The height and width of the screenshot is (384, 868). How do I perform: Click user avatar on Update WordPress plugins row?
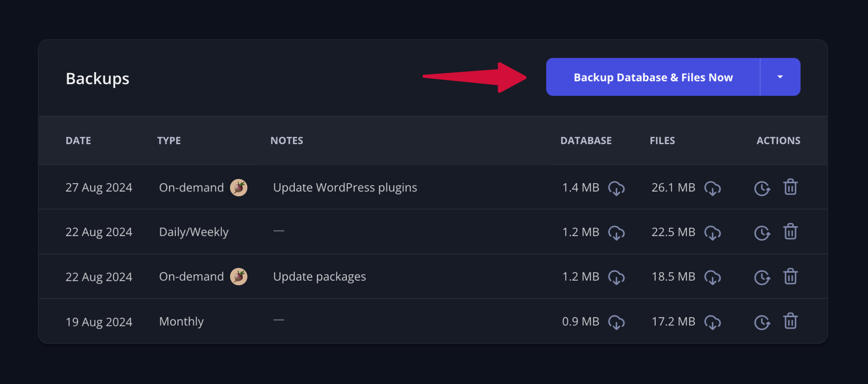pyautogui.click(x=239, y=188)
